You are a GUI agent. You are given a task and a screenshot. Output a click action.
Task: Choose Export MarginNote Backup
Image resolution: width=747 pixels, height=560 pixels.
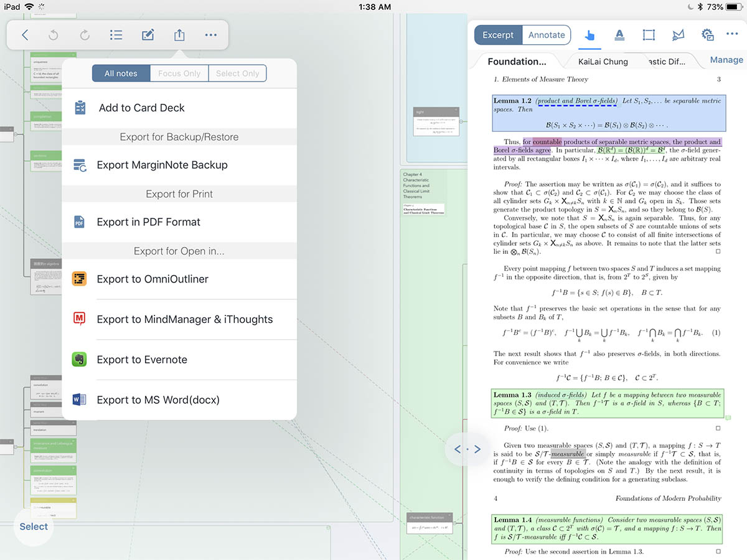pos(179,165)
